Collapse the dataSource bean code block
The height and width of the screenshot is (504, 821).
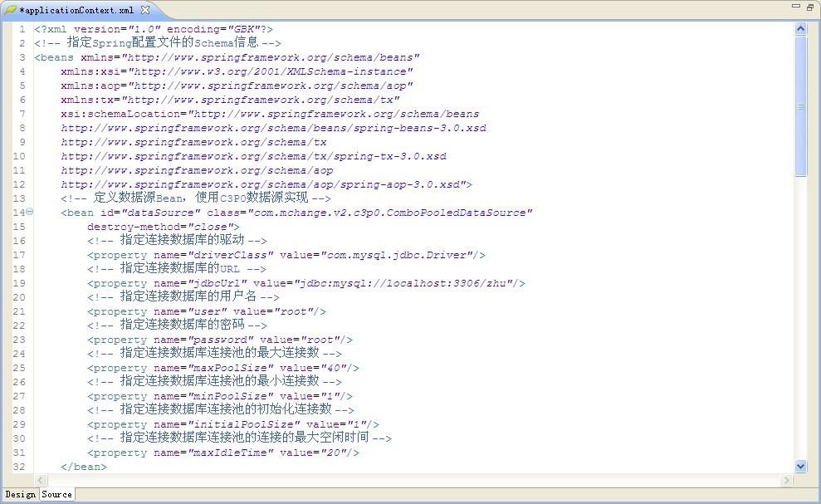[29, 213]
